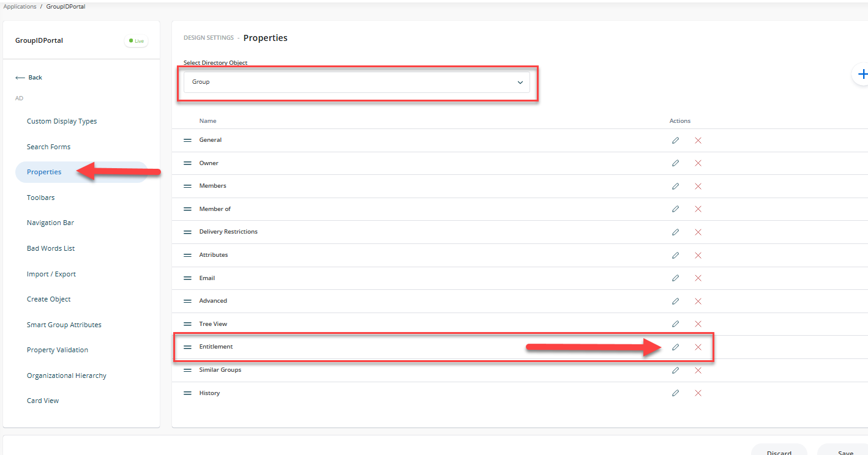Click the dropdown chevron beside Group

pos(520,82)
